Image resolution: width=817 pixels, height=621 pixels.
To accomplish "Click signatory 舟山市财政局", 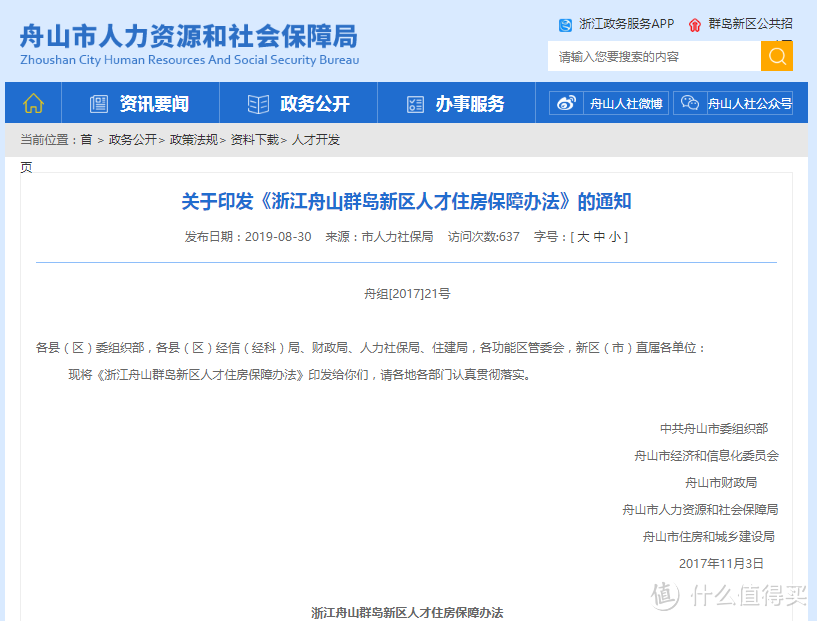I will 721,483.
